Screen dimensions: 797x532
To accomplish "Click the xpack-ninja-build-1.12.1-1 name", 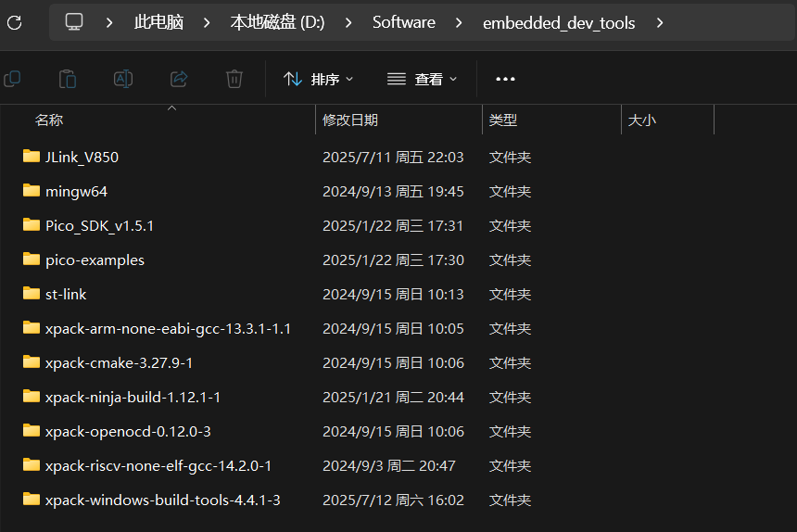I will (x=133, y=398).
